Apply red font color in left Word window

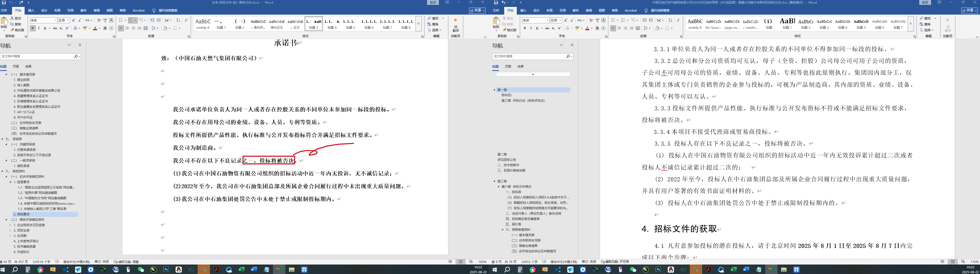[95, 28]
